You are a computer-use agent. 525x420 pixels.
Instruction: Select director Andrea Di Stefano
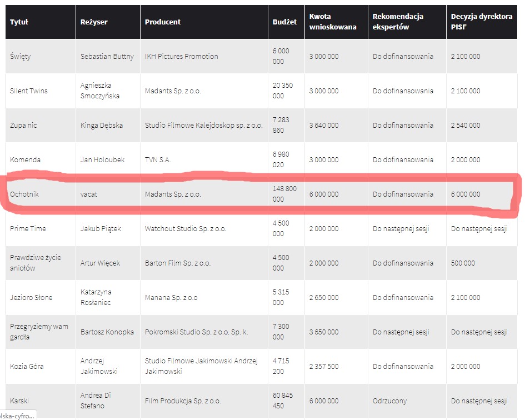[x=96, y=401]
